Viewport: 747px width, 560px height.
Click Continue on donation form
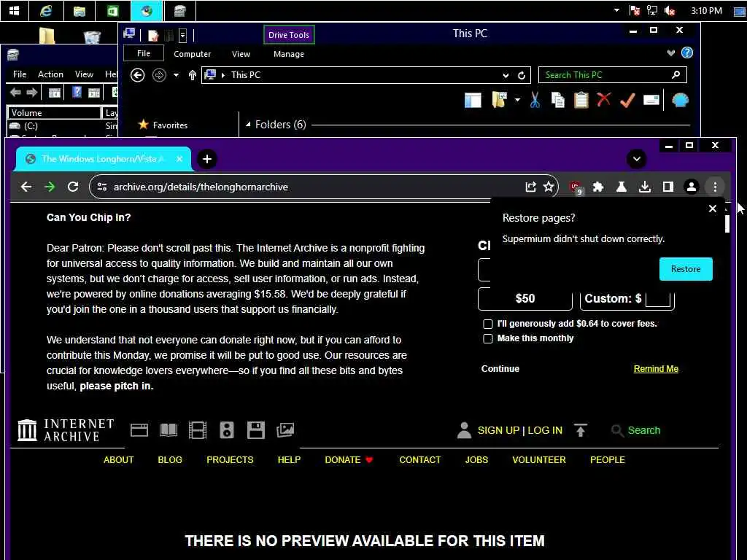(500, 368)
